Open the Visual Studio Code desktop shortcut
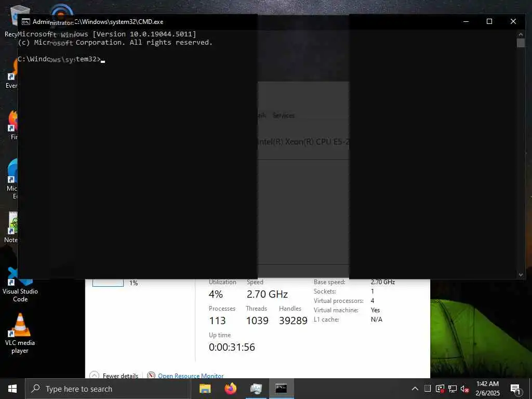Image resolution: width=532 pixels, height=399 pixels. tap(20, 284)
